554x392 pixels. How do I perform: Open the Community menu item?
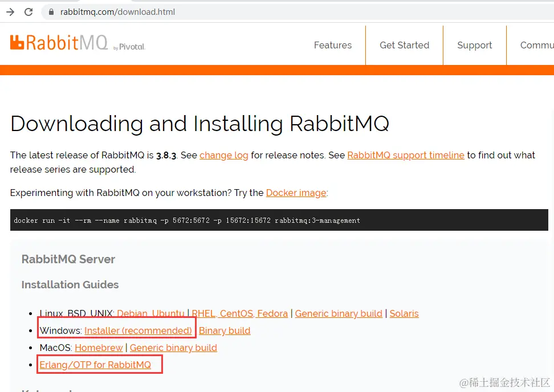(x=537, y=45)
